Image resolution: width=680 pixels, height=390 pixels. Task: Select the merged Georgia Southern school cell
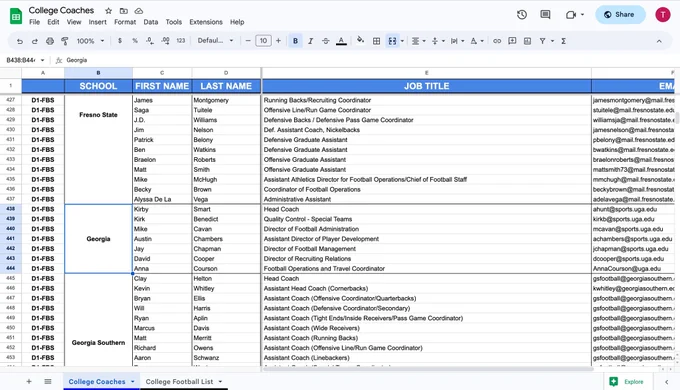click(98, 320)
